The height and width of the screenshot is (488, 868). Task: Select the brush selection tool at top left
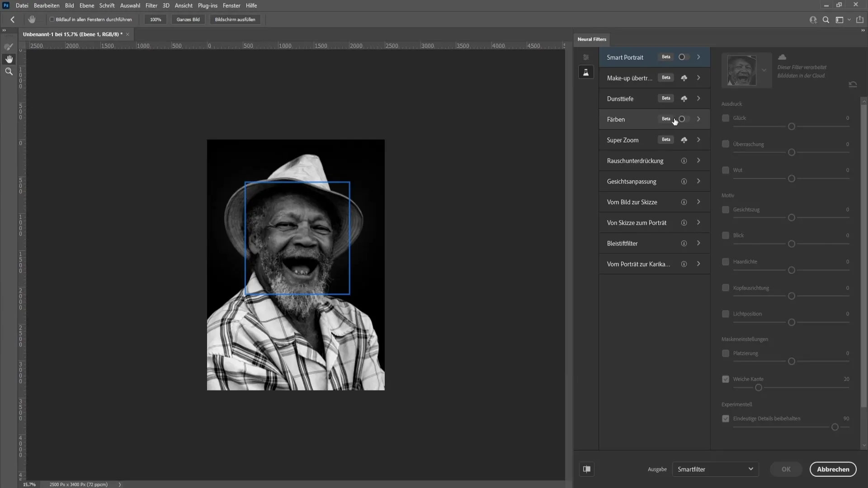(9, 47)
